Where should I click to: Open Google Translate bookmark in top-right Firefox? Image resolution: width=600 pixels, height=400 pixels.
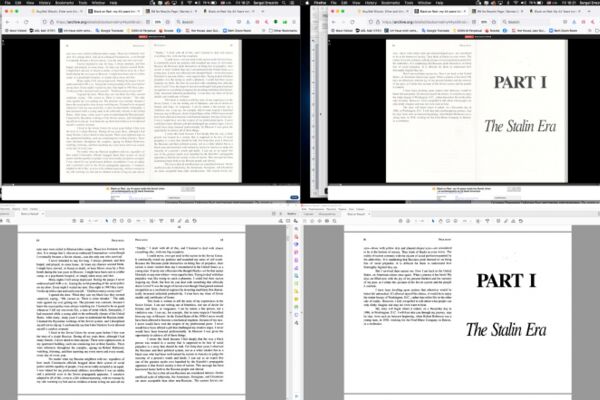pos(437,30)
